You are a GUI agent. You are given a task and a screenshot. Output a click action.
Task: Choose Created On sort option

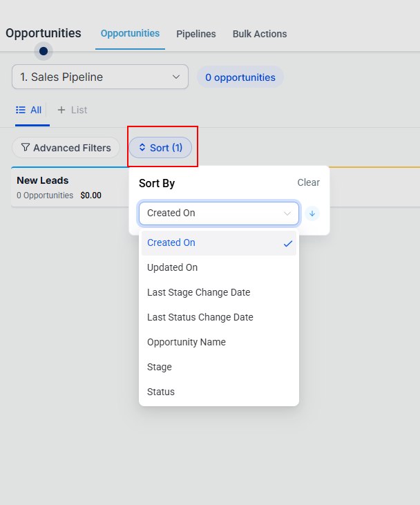pos(219,243)
